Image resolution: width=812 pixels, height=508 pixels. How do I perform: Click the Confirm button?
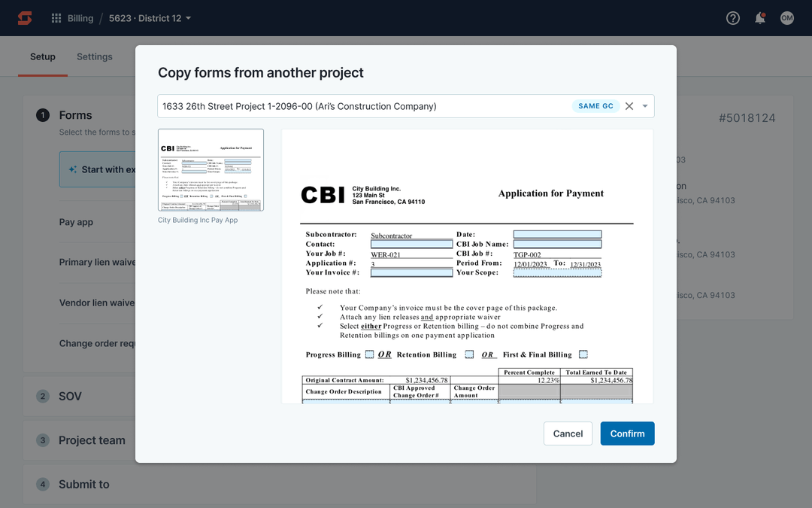pos(627,433)
